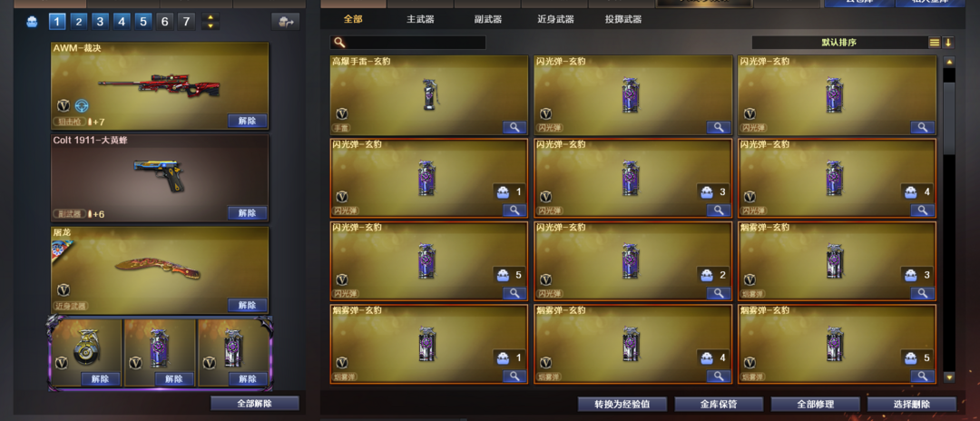Click the search magnifier icon in search box

[338, 43]
